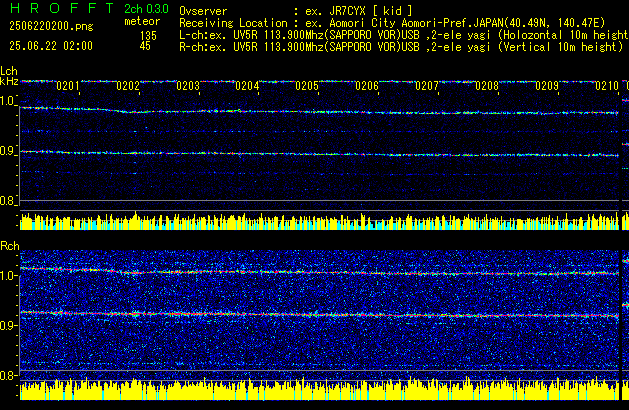This screenshot has width=629, height=410.
Task: Click the R-ch UV5R Vertical yagi line
Action: (x=401, y=47)
